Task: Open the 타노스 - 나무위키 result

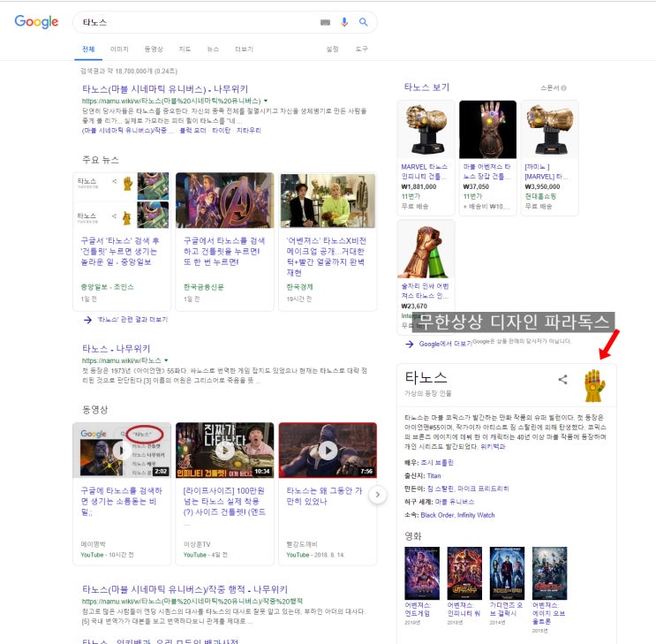Action: (x=116, y=348)
